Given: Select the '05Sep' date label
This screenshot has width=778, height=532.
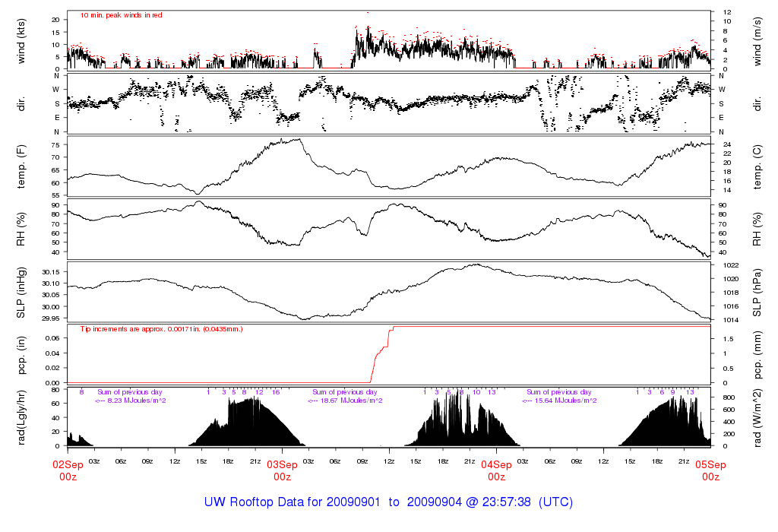Looking at the screenshot, I should pos(710,465).
